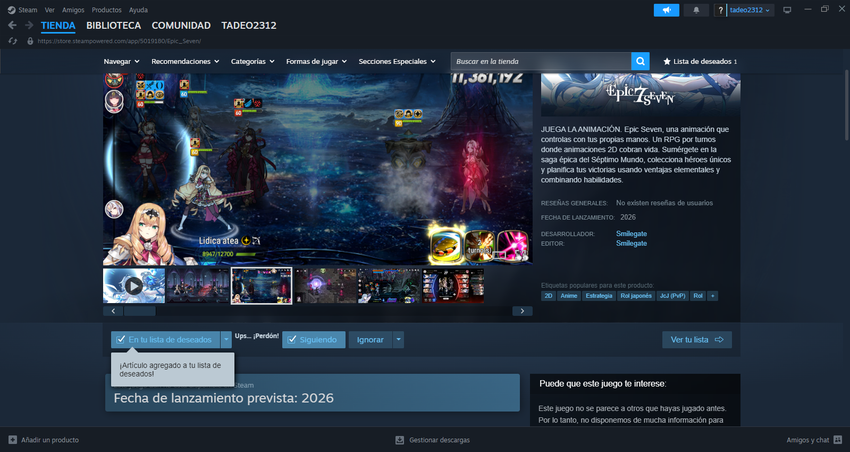The width and height of the screenshot is (850, 452).
Task: Click the Steam logo icon in menu bar
Action: click(x=11, y=10)
